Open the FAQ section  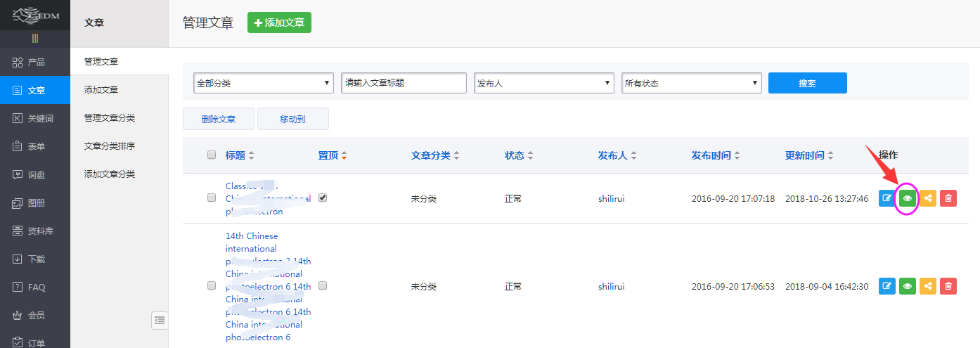35,288
